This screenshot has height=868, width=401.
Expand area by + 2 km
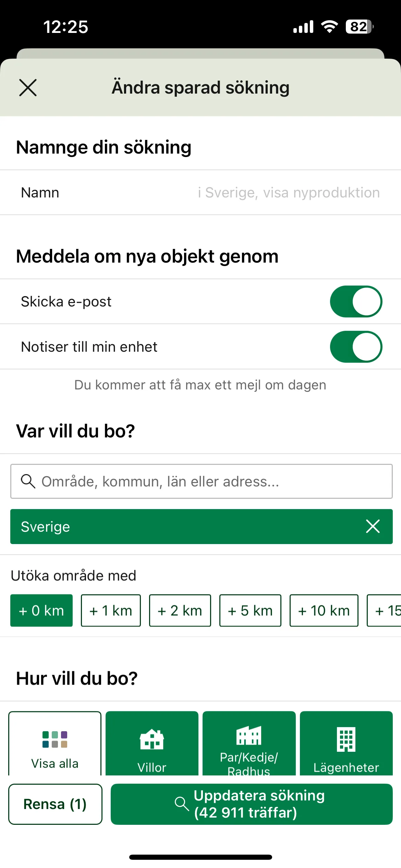180,611
